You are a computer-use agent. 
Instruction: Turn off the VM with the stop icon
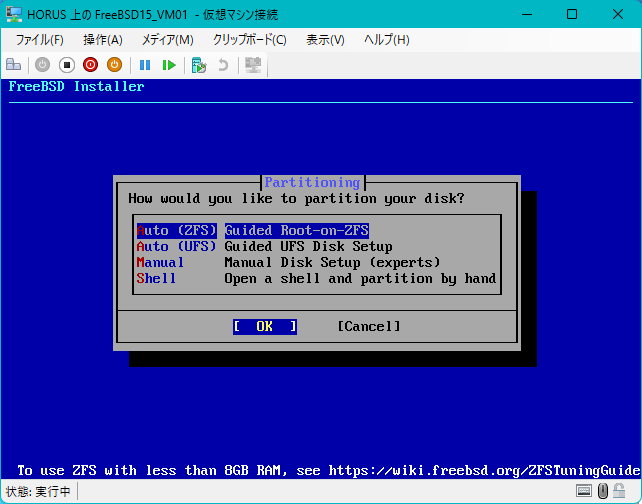pyautogui.click(x=66, y=65)
